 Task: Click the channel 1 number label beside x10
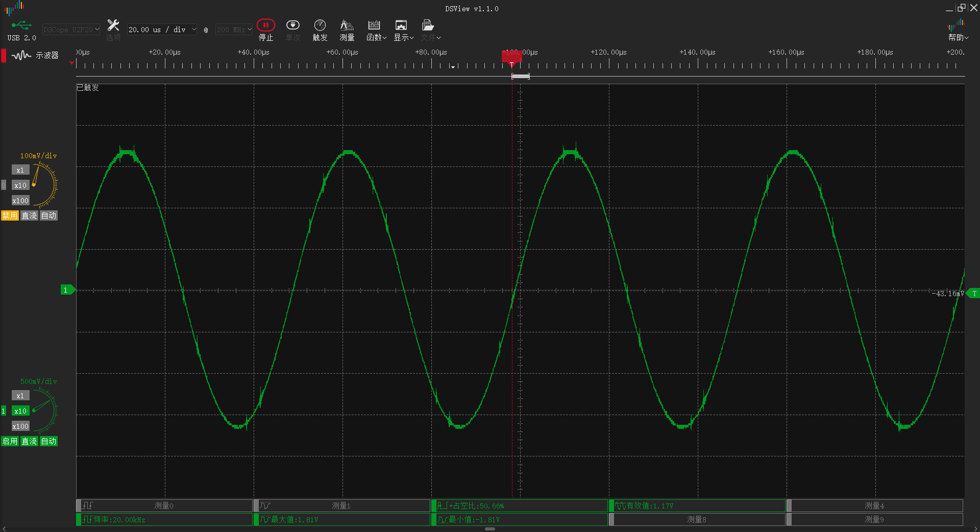click(4, 411)
